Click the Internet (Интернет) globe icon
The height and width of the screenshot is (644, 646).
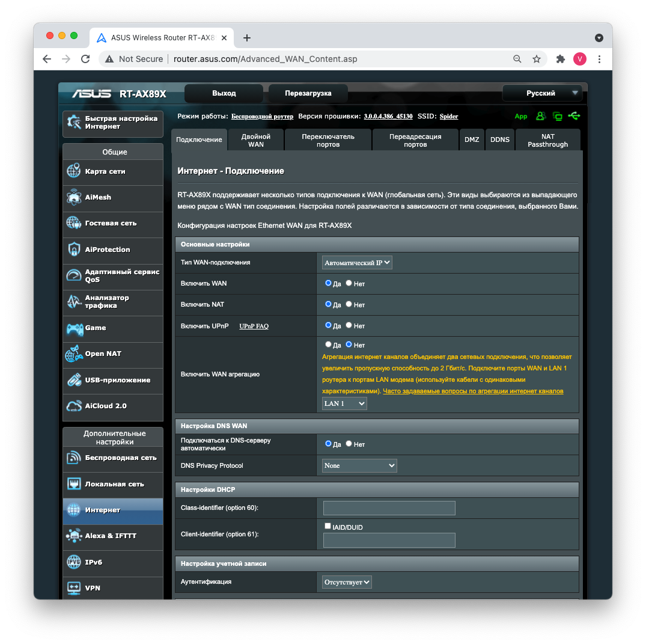pyautogui.click(x=74, y=510)
